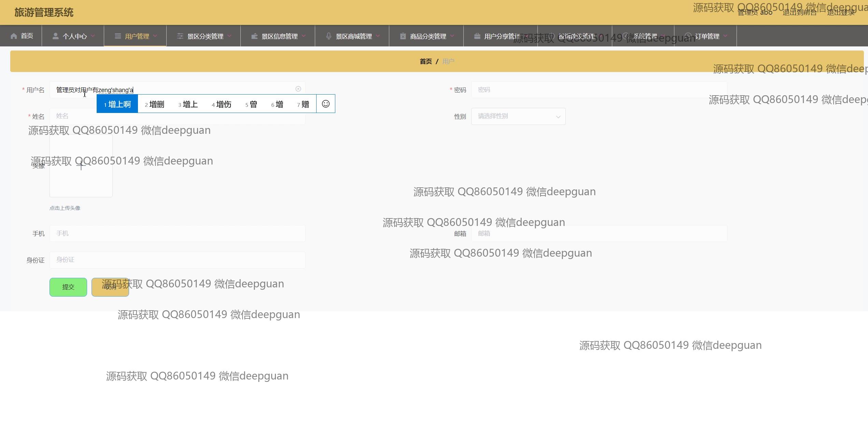
Task: Click the clipboard icon beside 商品分类管理
Action: 403,36
